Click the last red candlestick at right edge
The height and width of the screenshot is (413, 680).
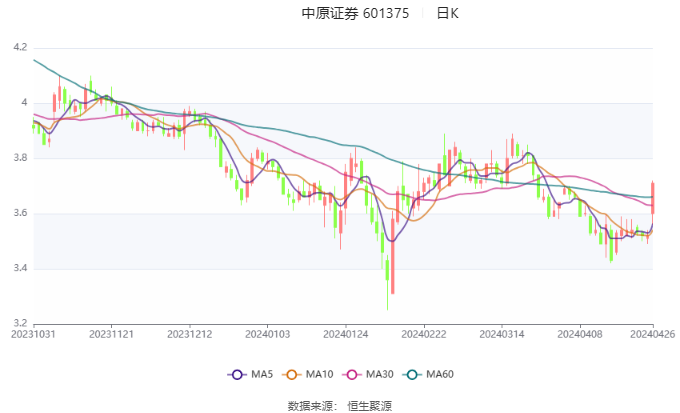[x=653, y=198]
